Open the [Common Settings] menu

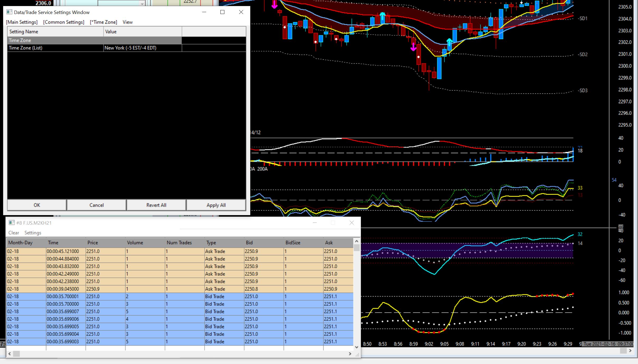point(64,22)
